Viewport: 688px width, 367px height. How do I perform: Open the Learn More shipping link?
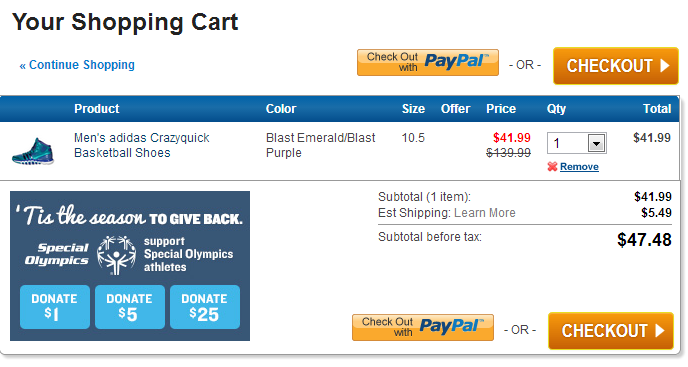[484, 213]
